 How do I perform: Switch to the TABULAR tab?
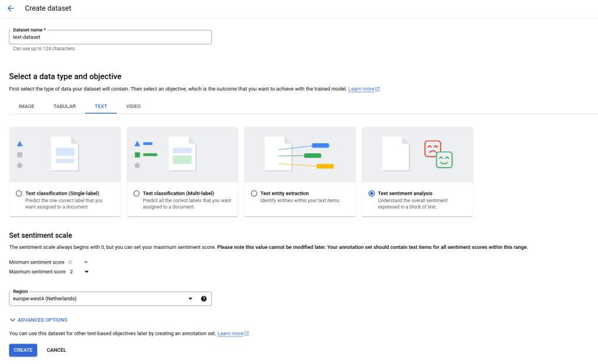pos(64,106)
